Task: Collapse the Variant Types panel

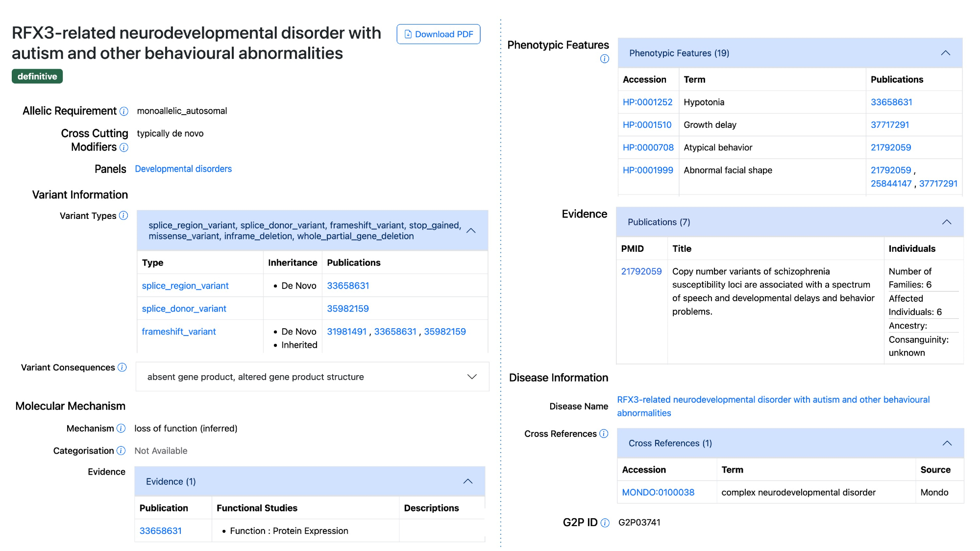Action: click(x=471, y=231)
